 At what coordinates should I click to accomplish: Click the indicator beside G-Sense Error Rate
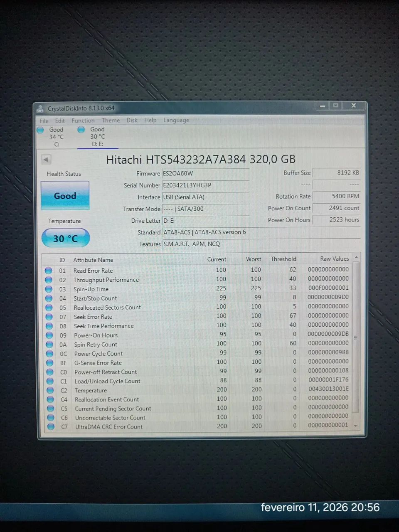click(50, 362)
